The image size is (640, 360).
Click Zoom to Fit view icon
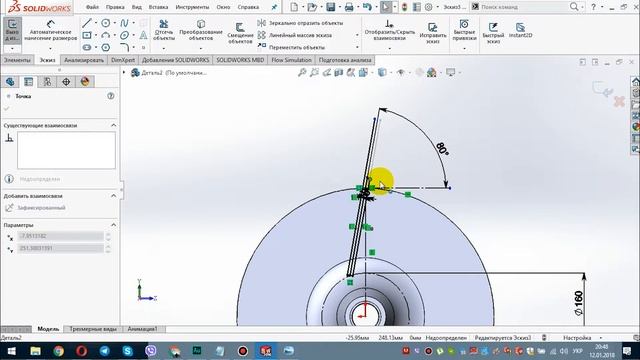(x=302, y=73)
